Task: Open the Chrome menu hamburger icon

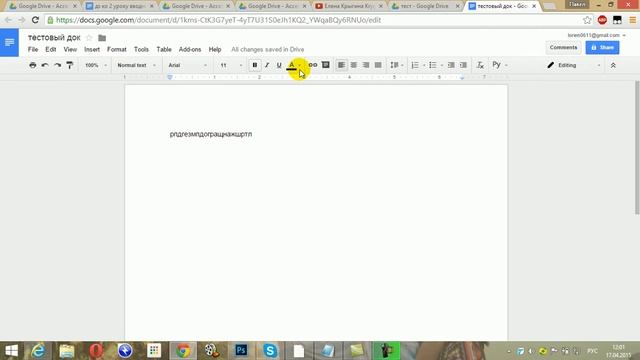Action: 632,20
